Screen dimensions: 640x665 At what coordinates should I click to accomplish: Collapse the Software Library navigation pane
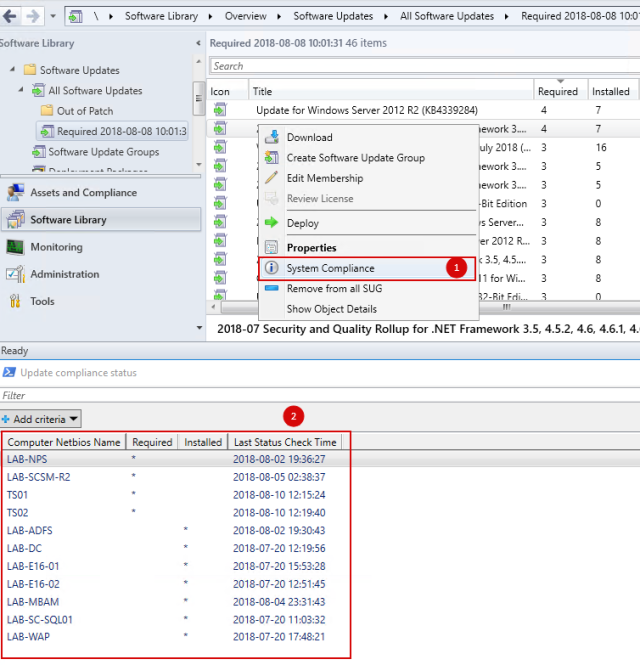click(x=198, y=43)
